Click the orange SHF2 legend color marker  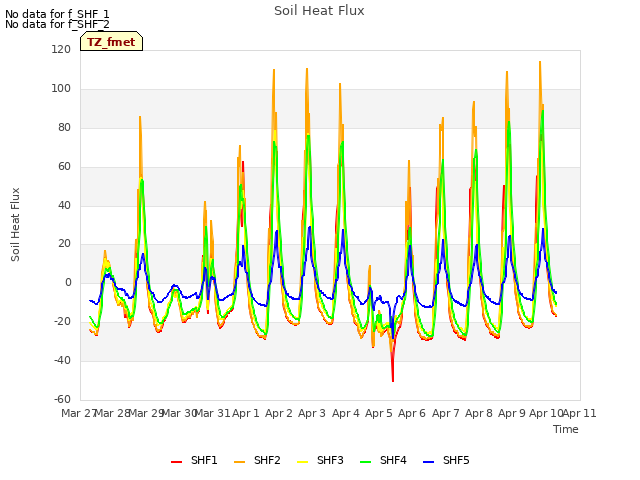pyautogui.click(x=240, y=462)
